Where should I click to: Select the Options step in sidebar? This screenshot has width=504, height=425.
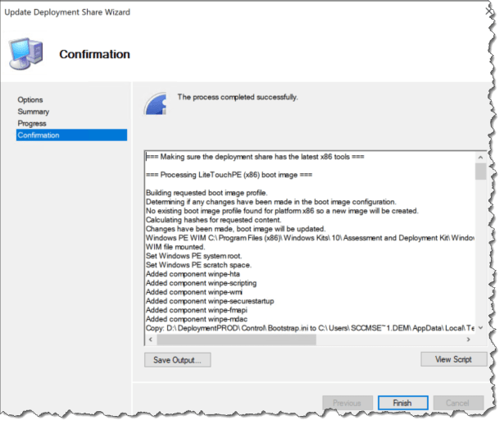[30, 100]
